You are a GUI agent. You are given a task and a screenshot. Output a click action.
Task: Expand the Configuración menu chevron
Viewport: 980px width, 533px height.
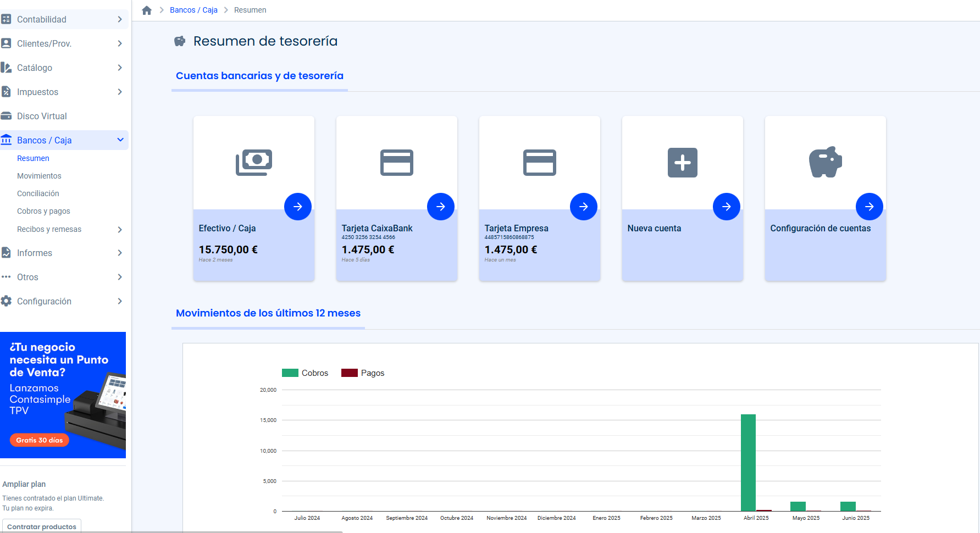click(120, 301)
